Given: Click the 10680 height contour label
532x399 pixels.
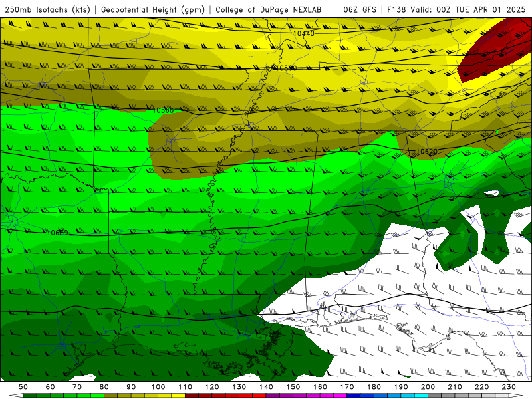Looking at the screenshot, I should click(57, 233).
